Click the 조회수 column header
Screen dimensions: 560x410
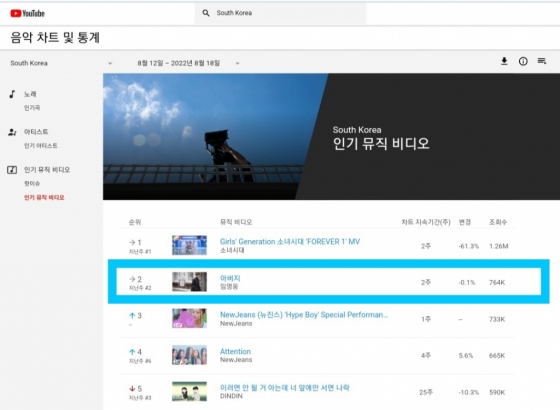pos(498,222)
